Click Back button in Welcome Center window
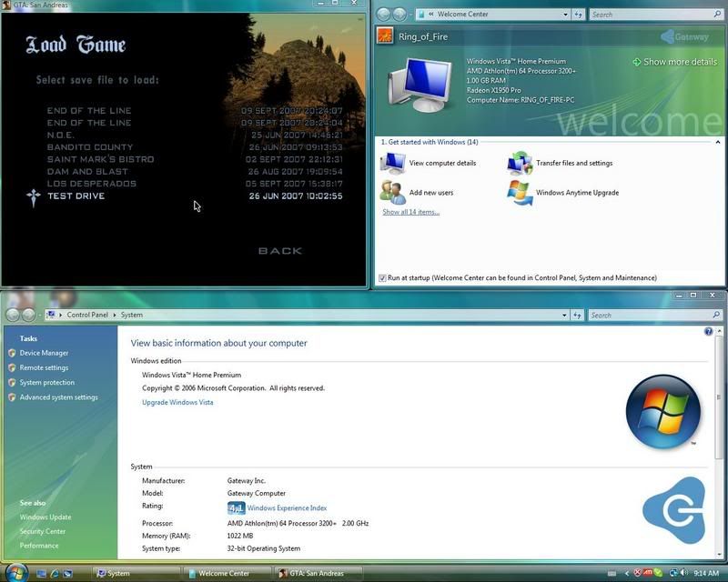This screenshot has width=728, height=582. tap(383, 15)
